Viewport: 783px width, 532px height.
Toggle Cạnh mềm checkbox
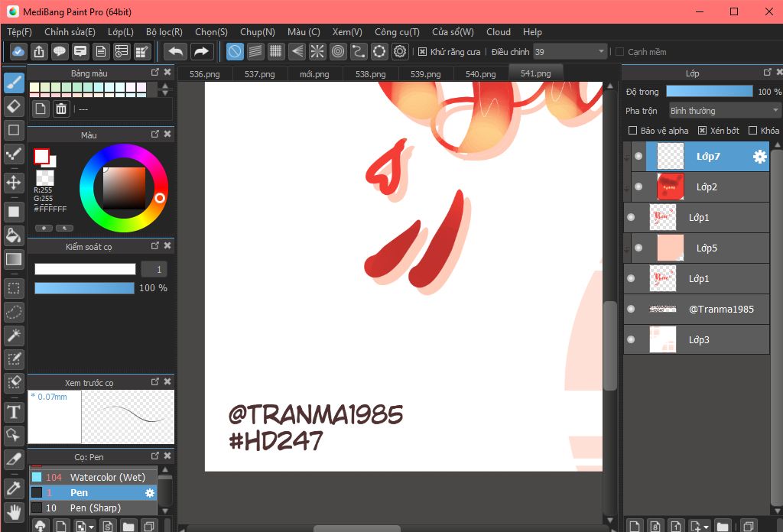[619, 52]
